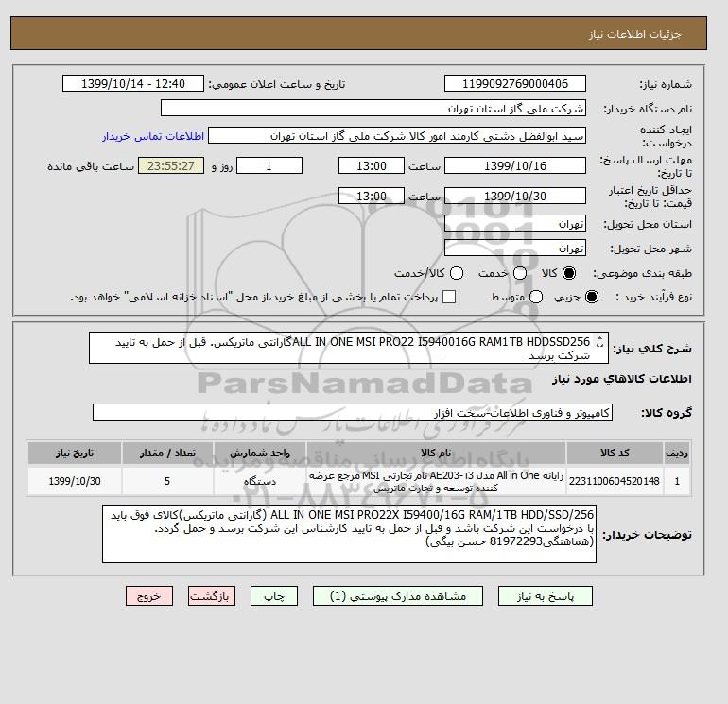
Task: Click the announcement date field 1399/10/14 - 12:40
Action: [133, 83]
